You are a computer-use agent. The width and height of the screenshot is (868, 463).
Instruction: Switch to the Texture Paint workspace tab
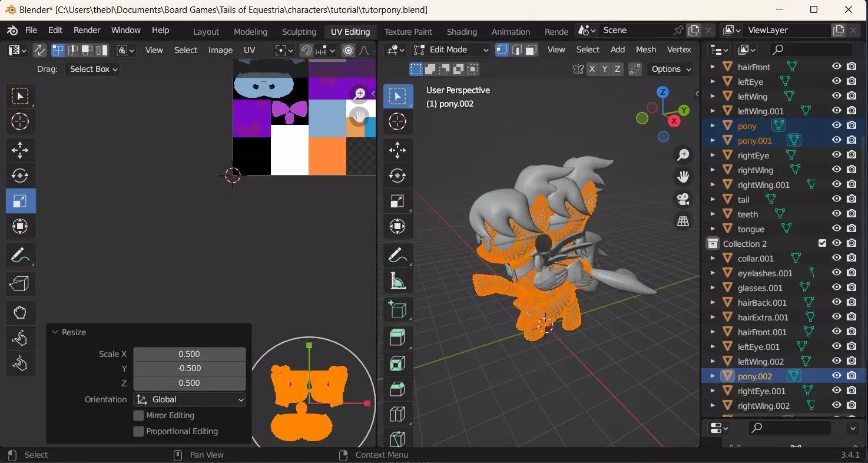click(x=408, y=32)
